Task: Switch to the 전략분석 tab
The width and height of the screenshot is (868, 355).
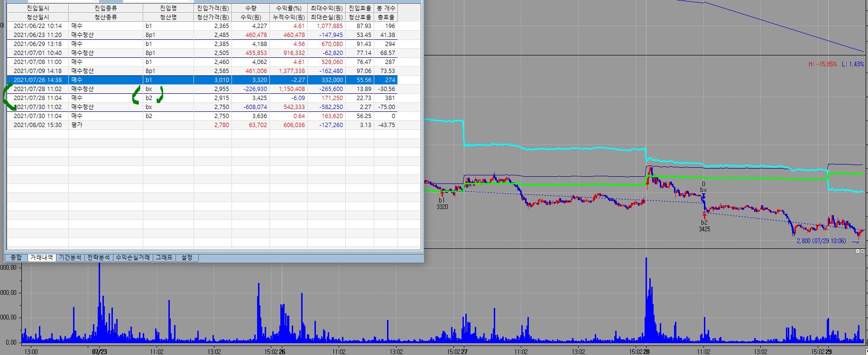Action: point(99,257)
